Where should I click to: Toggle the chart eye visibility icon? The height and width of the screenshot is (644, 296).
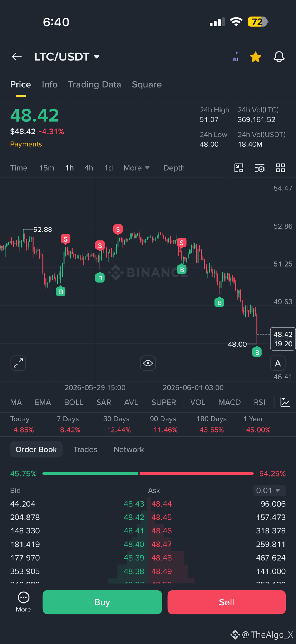148,363
